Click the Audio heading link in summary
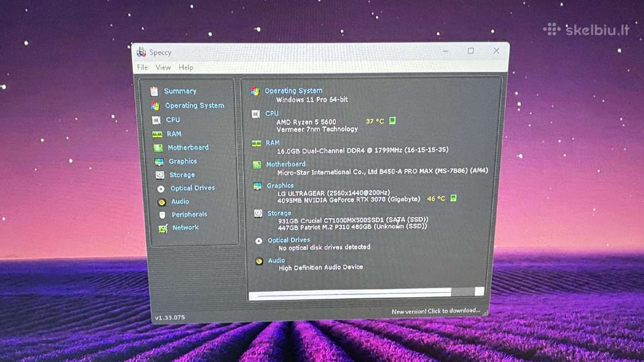The width and height of the screenshot is (644, 362). point(276,261)
